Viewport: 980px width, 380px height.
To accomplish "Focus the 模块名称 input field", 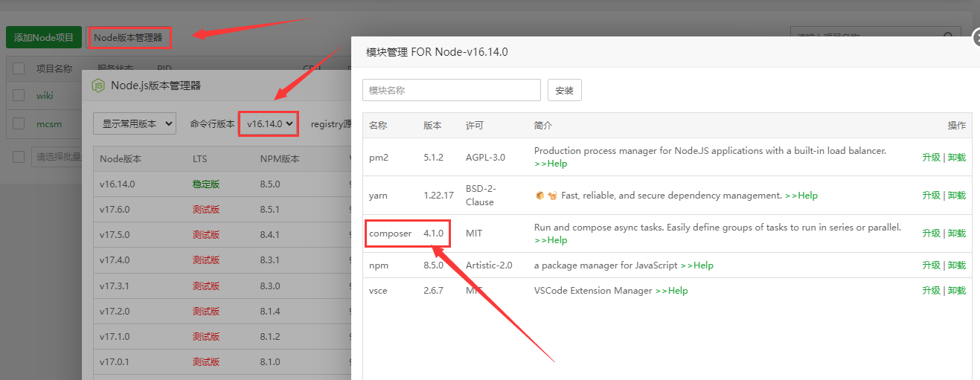I will (x=452, y=90).
